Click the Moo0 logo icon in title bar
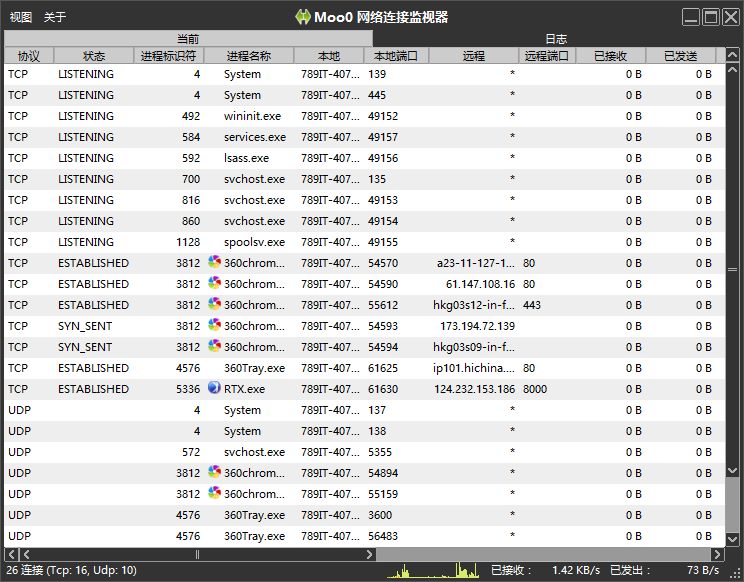 point(302,17)
